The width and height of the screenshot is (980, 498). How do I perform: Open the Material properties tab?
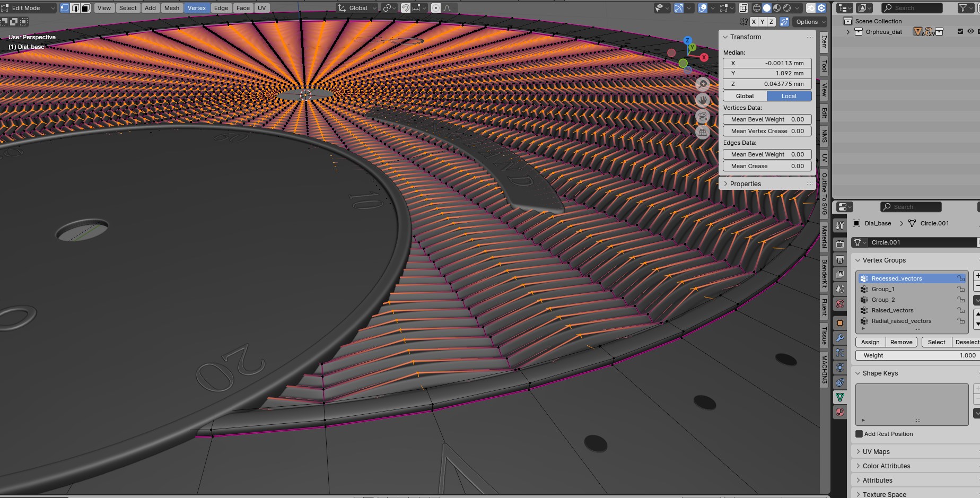pyautogui.click(x=840, y=412)
